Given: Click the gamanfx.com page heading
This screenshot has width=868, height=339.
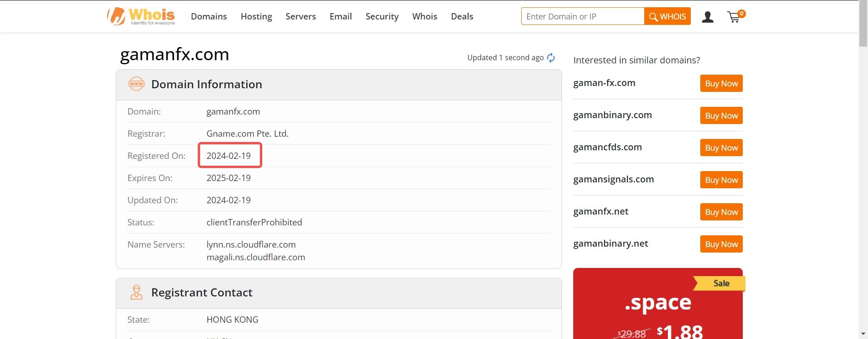Looking at the screenshot, I should 175,54.
